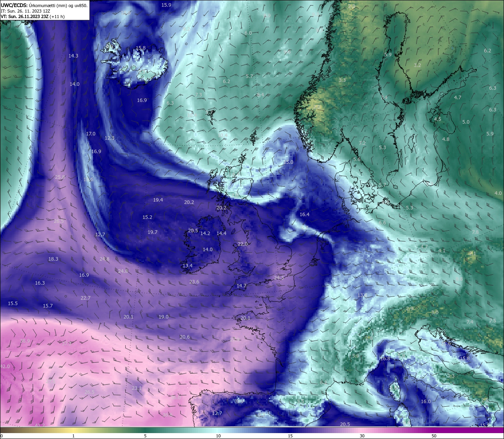This screenshot has width=504, height=439.
Task: Click the map value 7.8
Action: tap(475, 232)
